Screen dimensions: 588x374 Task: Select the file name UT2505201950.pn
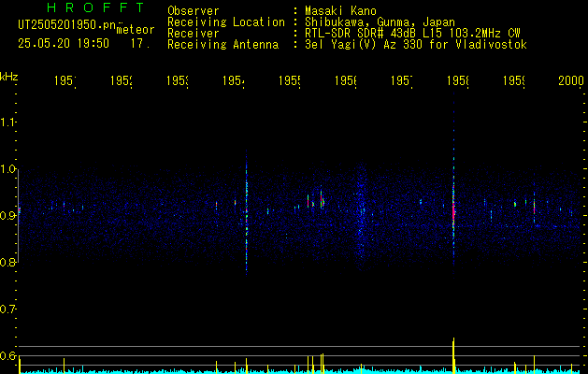pos(67,24)
